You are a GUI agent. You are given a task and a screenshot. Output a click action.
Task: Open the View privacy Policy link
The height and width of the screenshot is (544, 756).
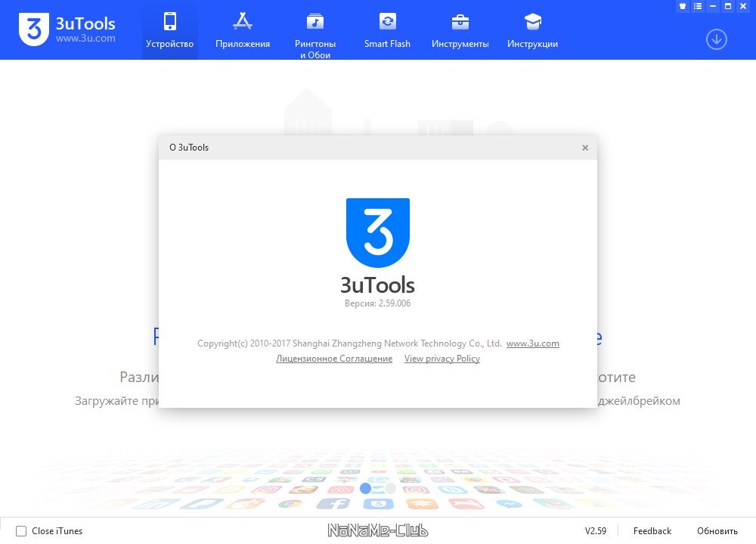pos(442,359)
